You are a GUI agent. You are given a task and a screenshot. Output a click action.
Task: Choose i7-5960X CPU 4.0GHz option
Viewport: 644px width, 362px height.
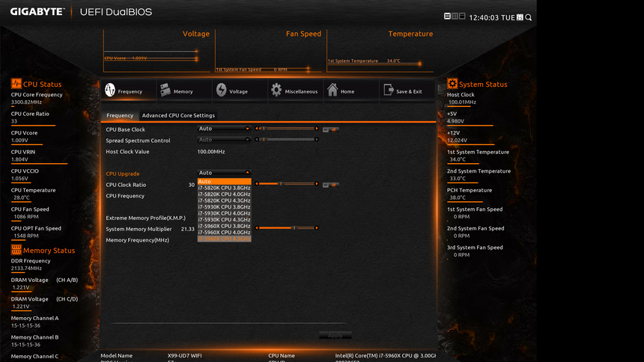pos(224,233)
